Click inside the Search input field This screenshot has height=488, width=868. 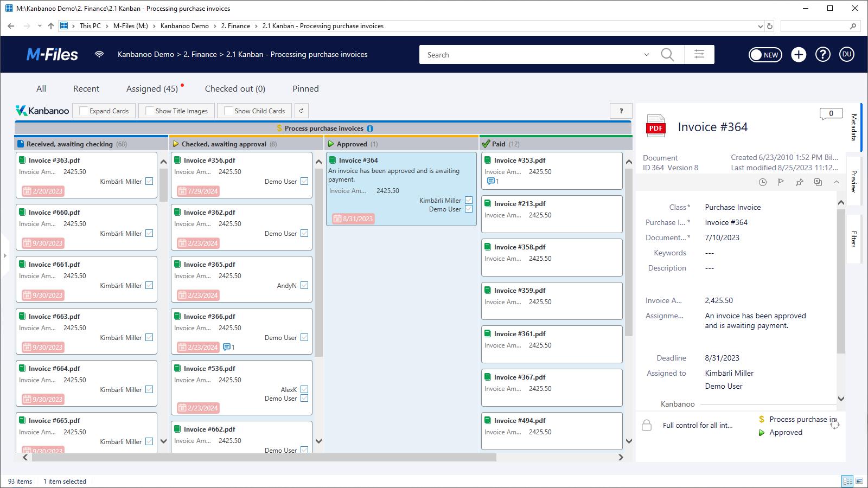pos(532,55)
